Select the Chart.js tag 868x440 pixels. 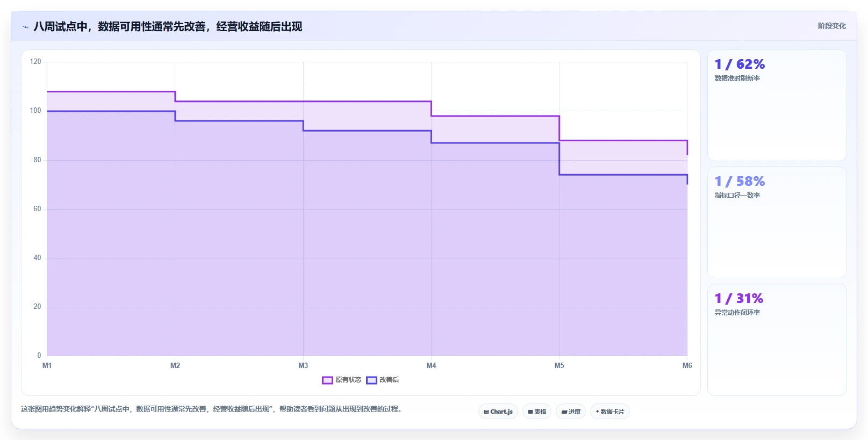(498, 412)
